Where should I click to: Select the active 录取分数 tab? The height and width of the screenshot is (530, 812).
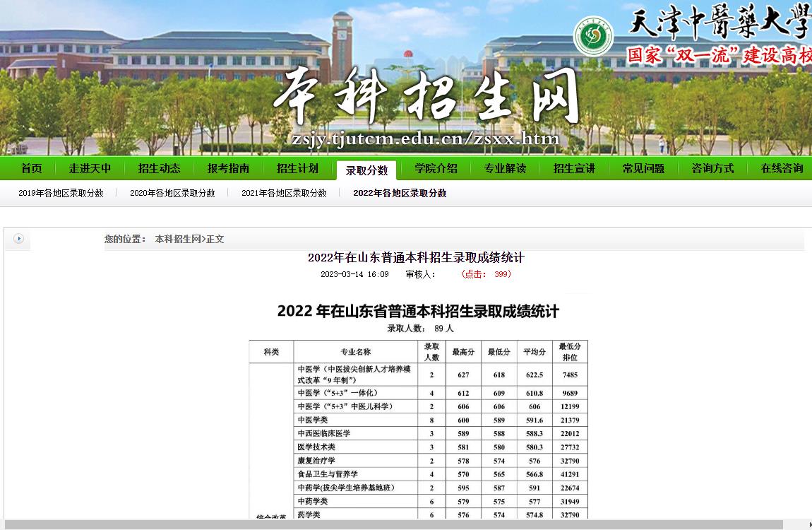point(366,170)
